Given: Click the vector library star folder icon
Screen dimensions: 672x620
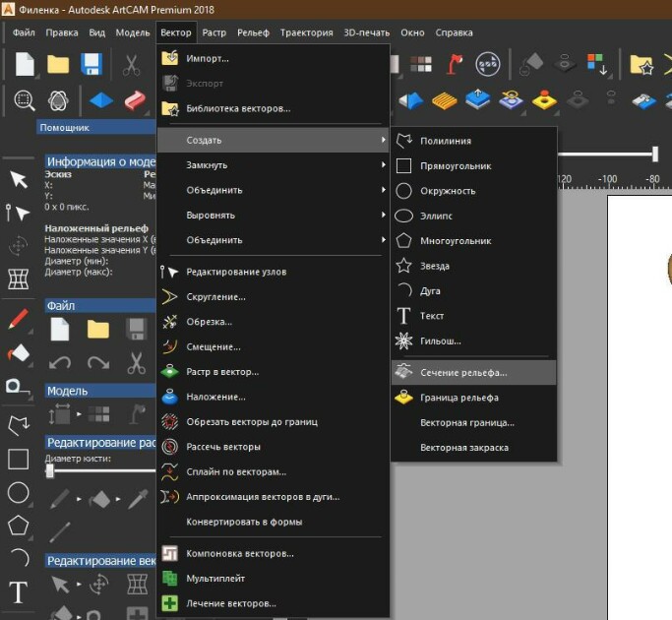Looking at the screenshot, I should point(641,64).
